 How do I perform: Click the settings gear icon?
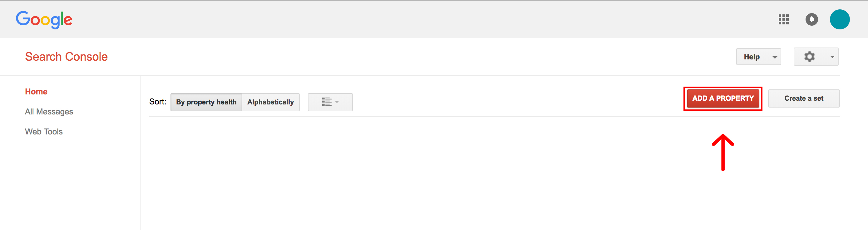pos(809,57)
